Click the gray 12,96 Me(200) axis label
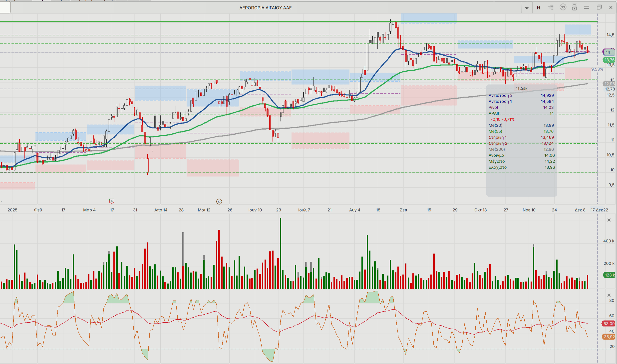 tap(609, 84)
